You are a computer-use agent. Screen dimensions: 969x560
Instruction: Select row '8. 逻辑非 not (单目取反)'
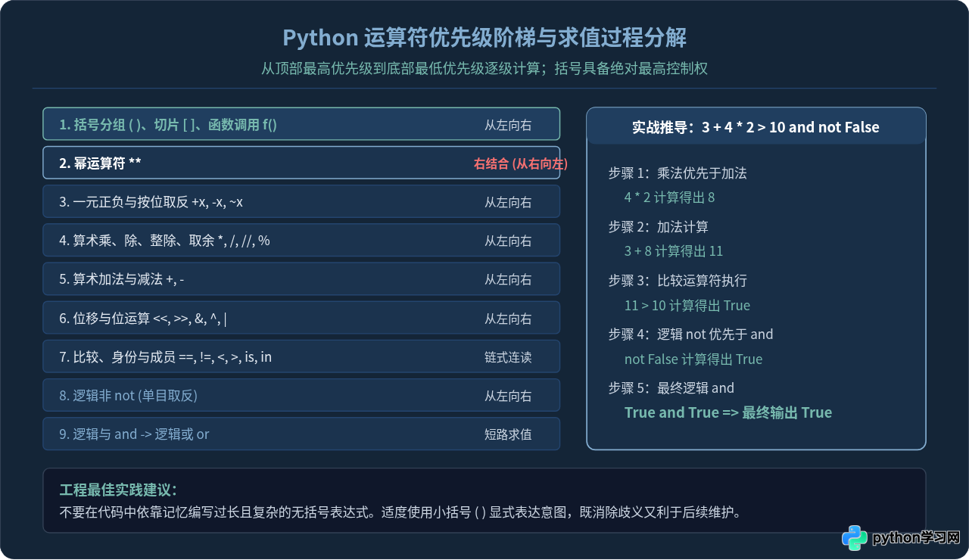click(301, 396)
